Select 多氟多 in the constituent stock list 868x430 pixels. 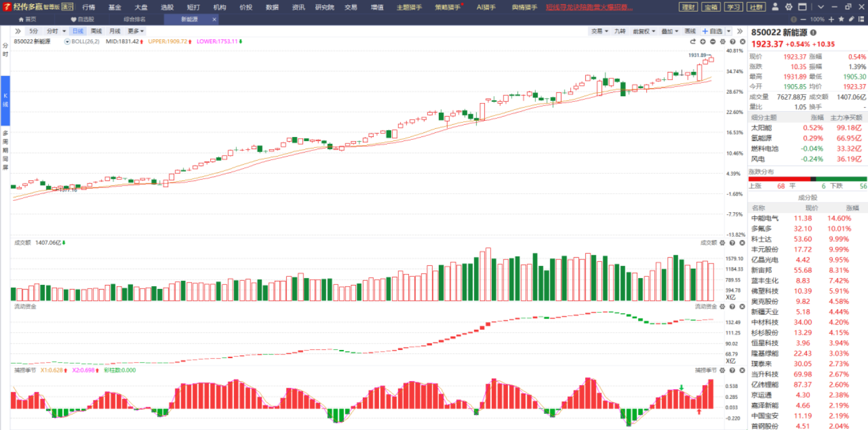point(762,229)
